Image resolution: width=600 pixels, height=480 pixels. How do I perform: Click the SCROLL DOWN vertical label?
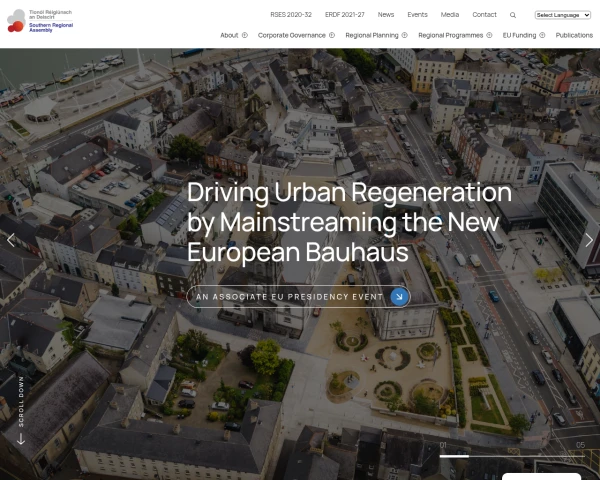(x=21, y=402)
